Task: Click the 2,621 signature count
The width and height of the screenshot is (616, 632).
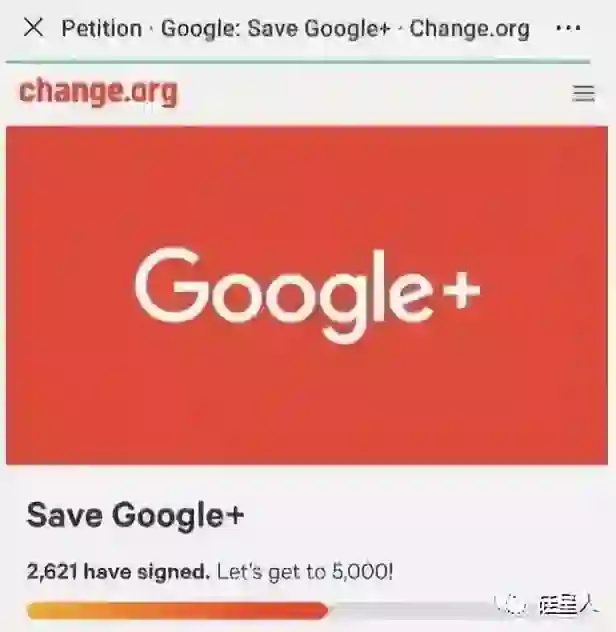Action: click(52, 571)
